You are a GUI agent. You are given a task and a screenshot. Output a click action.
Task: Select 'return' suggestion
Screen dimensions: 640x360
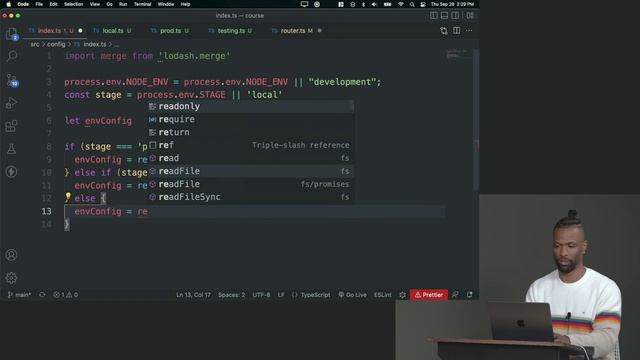pyautogui.click(x=250, y=132)
